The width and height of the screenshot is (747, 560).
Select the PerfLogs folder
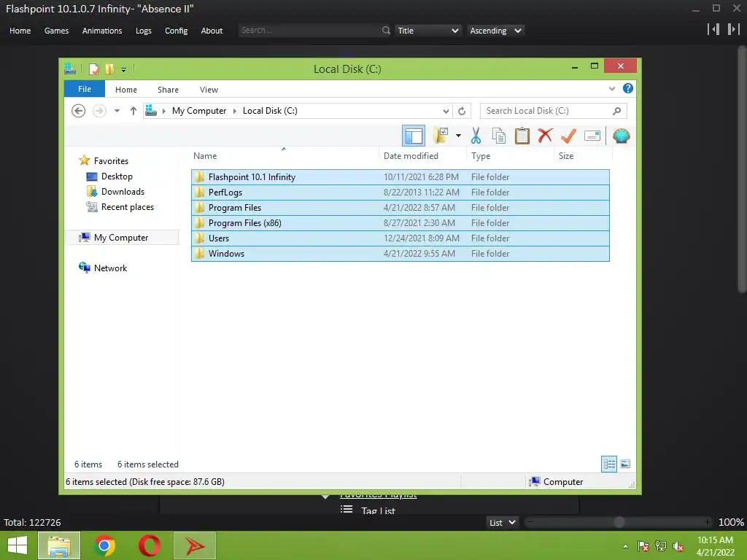[x=400, y=192]
